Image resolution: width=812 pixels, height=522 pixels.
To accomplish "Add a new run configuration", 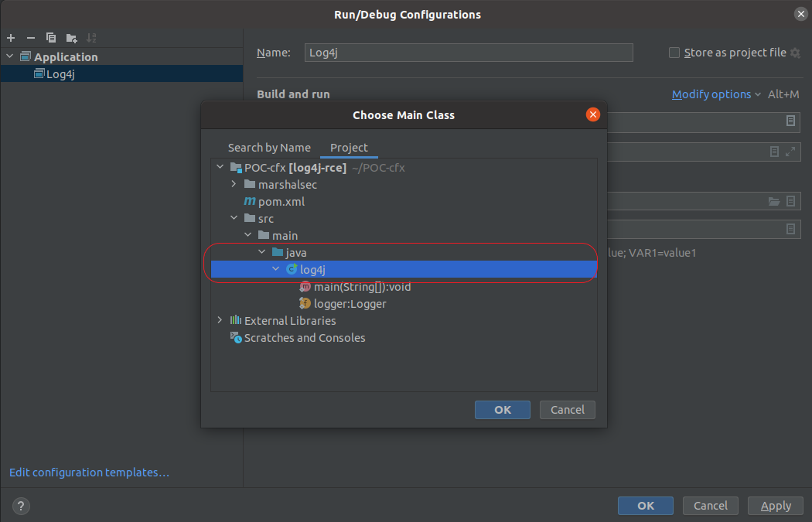I will [x=11, y=38].
